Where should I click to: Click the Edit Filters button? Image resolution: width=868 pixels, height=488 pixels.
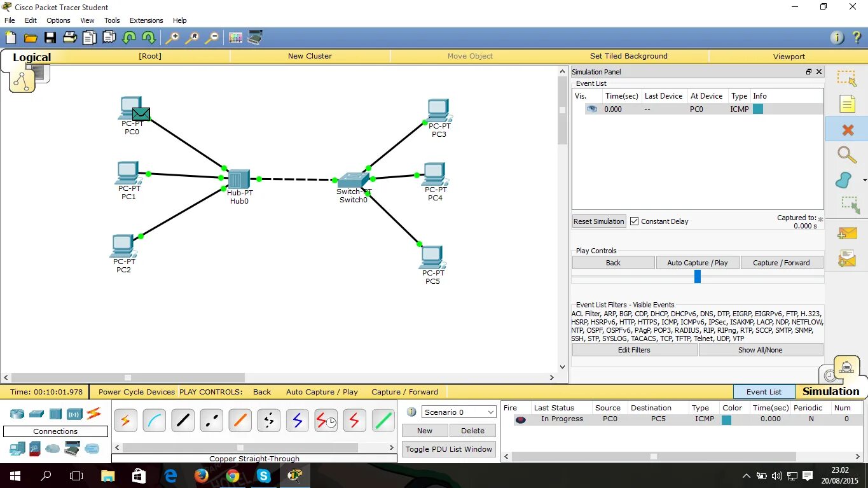(x=634, y=350)
